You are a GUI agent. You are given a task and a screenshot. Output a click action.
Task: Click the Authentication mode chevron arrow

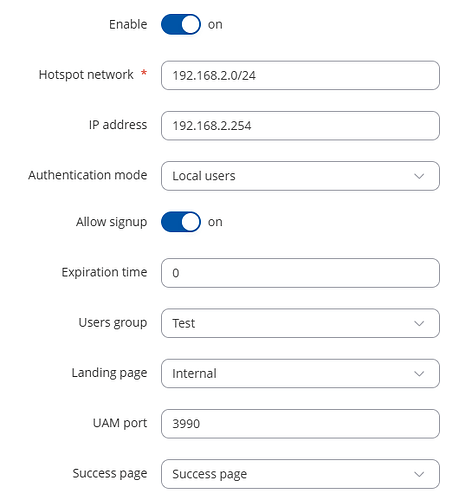pos(419,176)
